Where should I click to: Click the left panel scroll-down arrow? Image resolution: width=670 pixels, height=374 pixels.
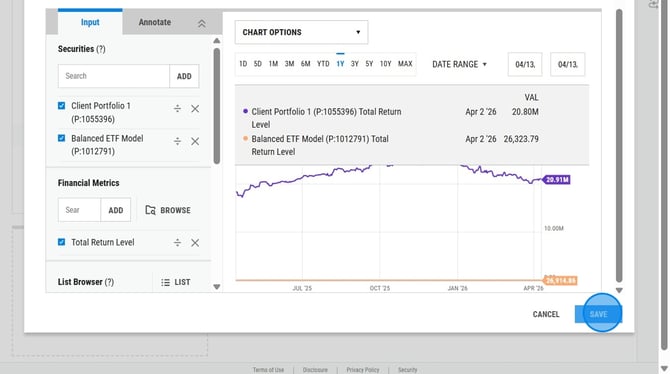click(217, 287)
